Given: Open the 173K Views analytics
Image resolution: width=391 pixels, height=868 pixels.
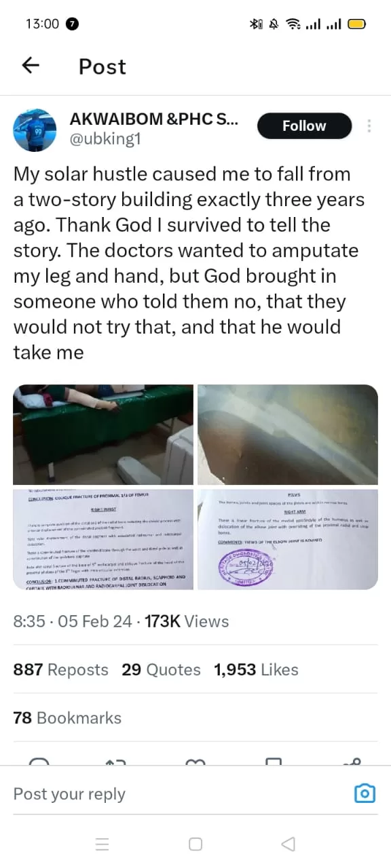Looking at the screenshot, I should pos(187,621).
